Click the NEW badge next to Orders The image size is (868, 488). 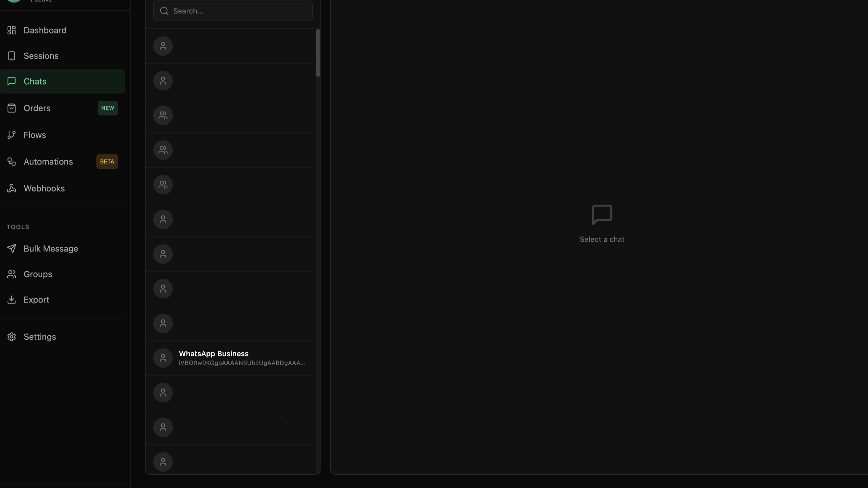click(107, 108)
